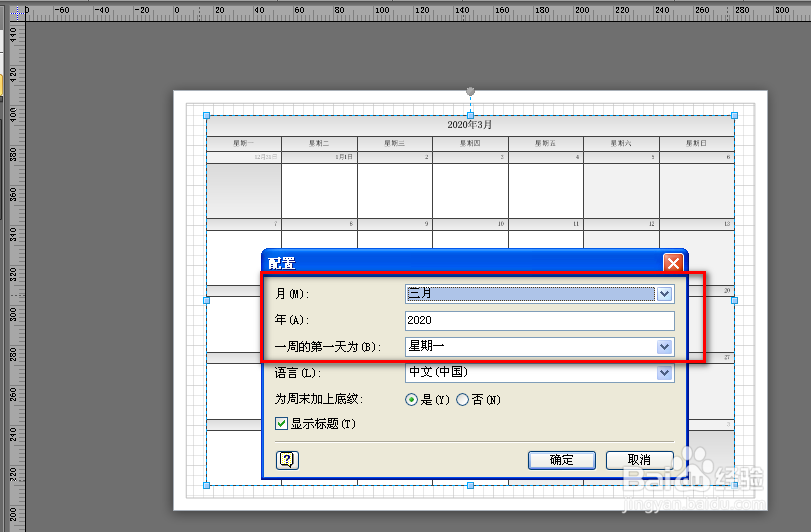Click the year (年) input field showing 2020
This screenshot has width=811, height=532.
pyautogui.click(x=539, y=321)
